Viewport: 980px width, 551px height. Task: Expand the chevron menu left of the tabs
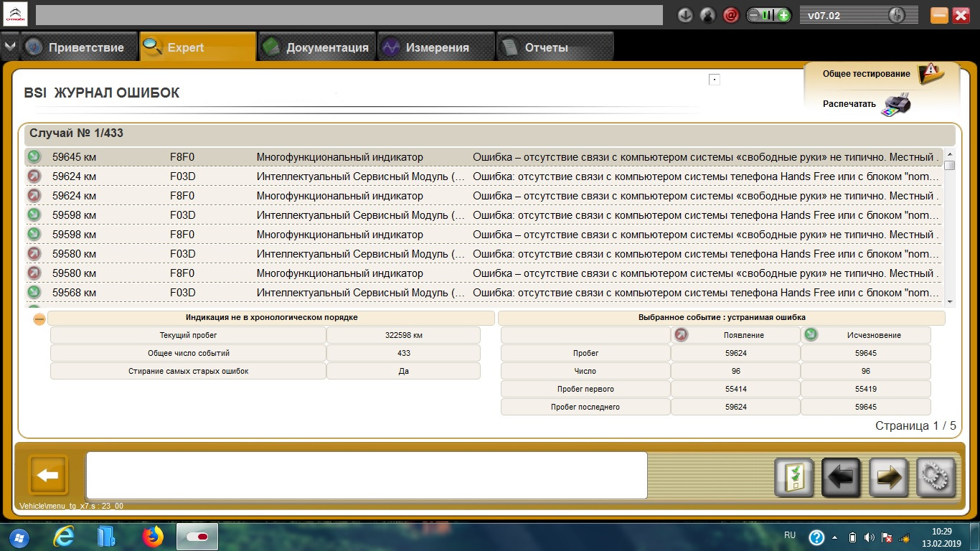click(x=9, y=47)
